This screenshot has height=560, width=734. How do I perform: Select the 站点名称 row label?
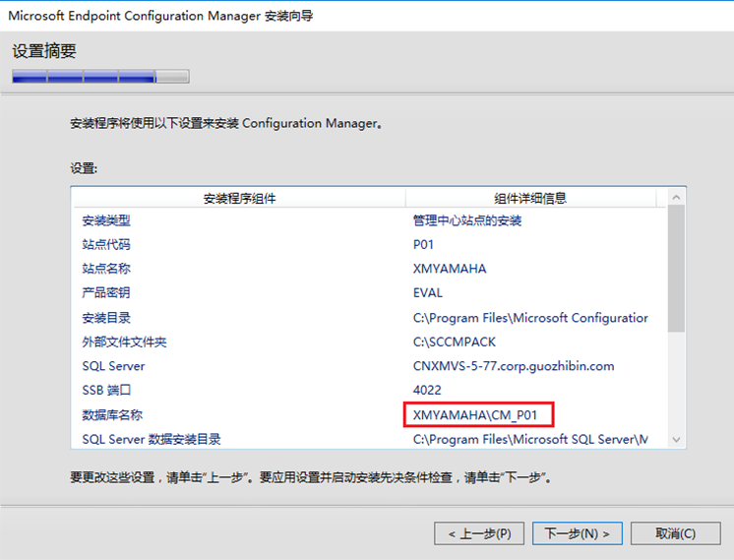tap(106, 269)
